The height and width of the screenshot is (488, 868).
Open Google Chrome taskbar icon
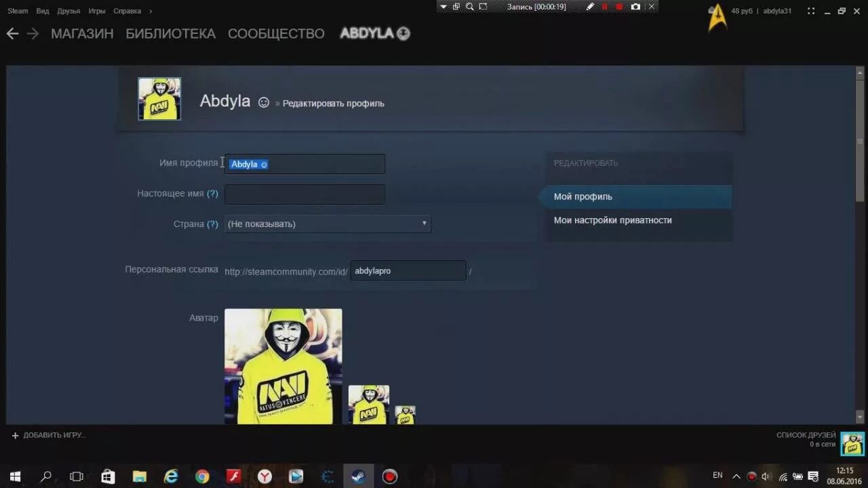pyautogui.click(x=202, y=476)
